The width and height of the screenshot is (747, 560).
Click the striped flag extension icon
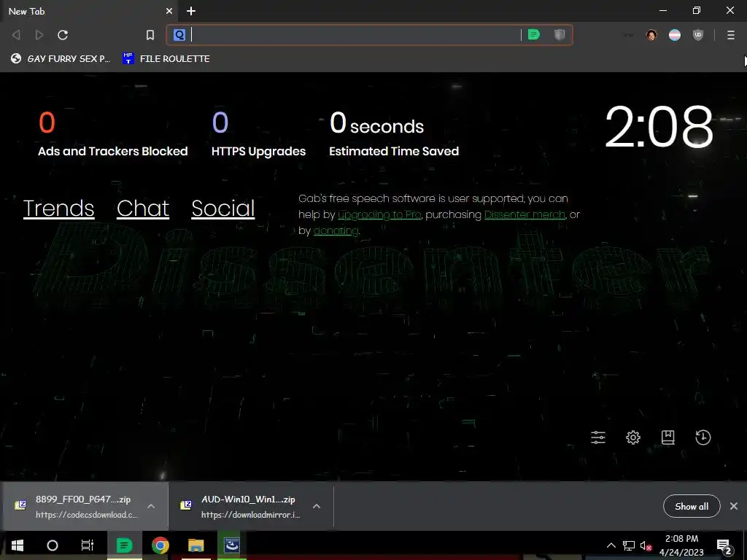[x=675, y=35]
